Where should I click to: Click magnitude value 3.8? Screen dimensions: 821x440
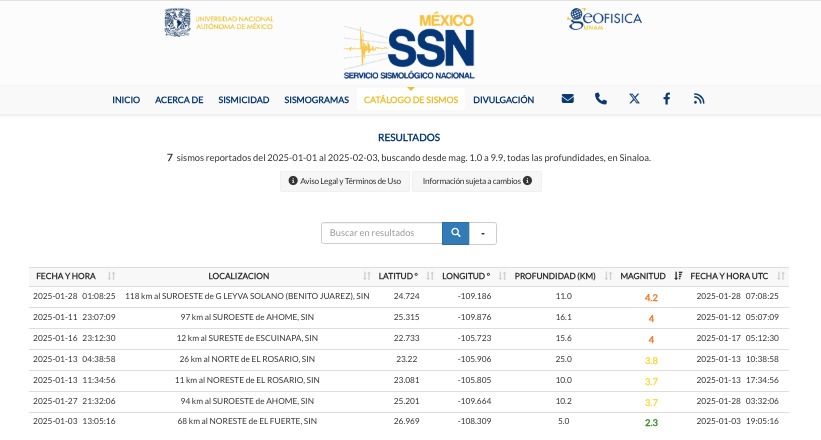coord(651,360)
